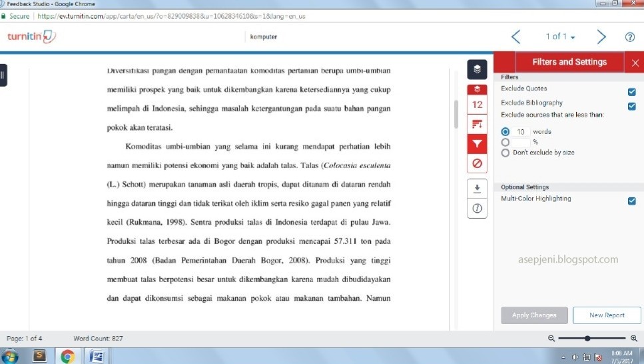This screenshot has height=364, width=644.
Task: Click the browser address bar URL
Action: (x=171, y=16)
